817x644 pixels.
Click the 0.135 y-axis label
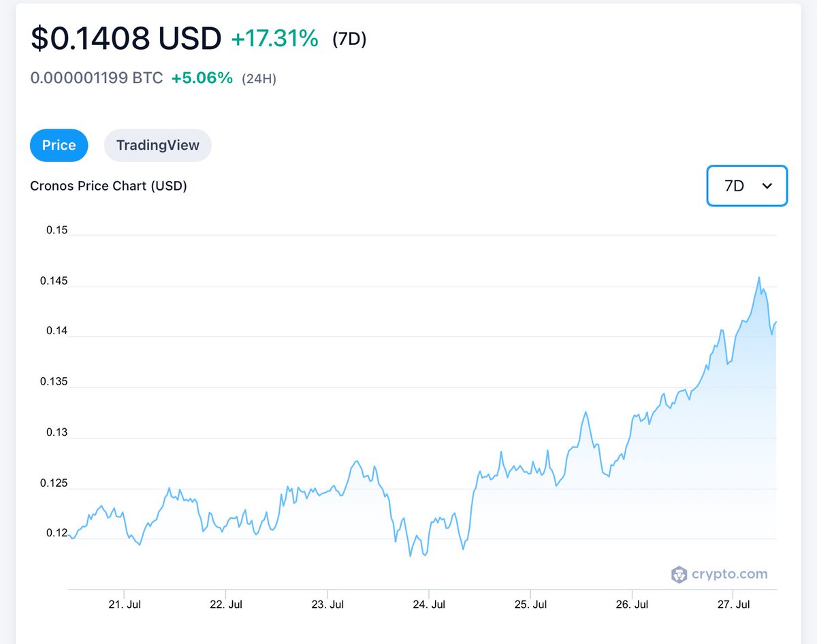click(54, 381)
